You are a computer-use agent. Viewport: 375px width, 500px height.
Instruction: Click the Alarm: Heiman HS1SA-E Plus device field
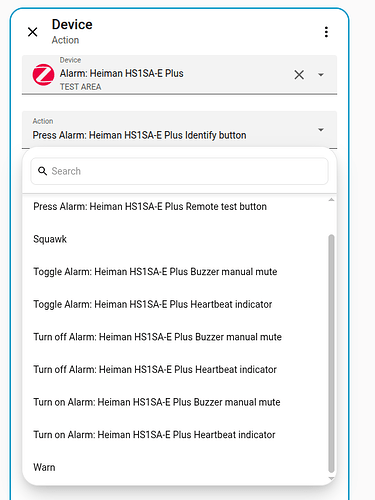coord(179,75)
